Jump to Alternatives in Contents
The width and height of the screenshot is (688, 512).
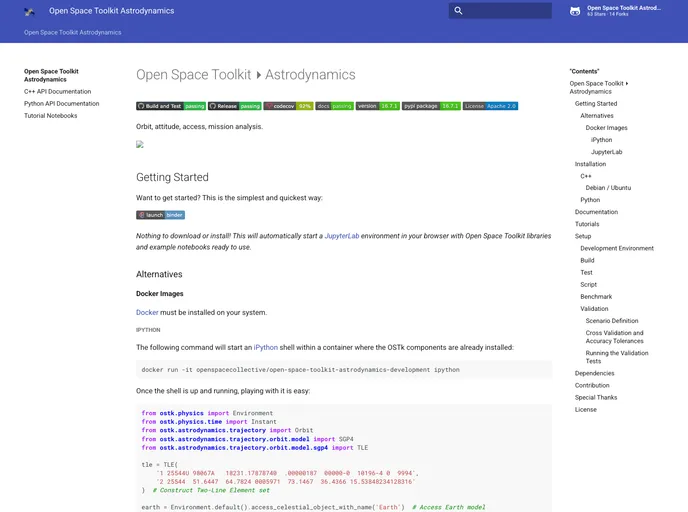597,115
